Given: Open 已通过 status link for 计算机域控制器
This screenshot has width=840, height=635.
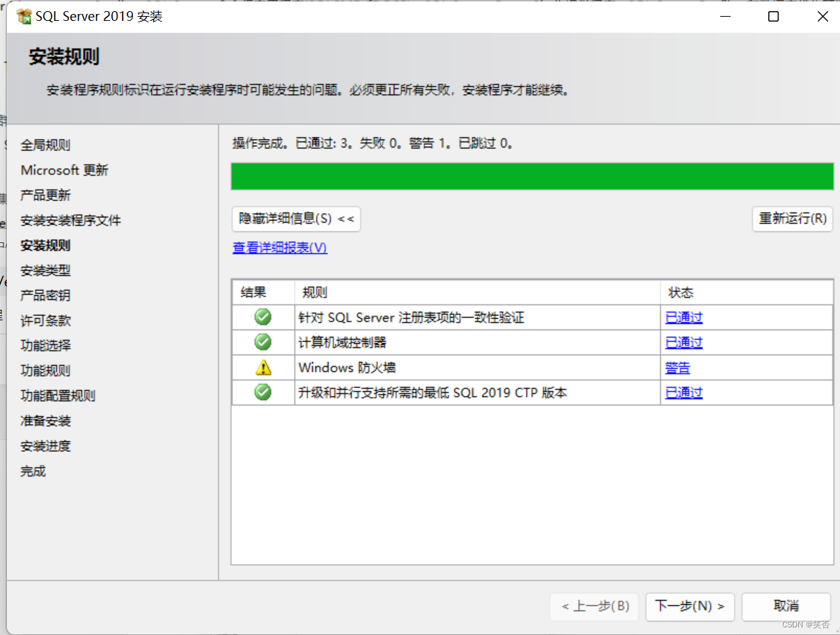Looking at the screenshot, I should tap(684, 343).
